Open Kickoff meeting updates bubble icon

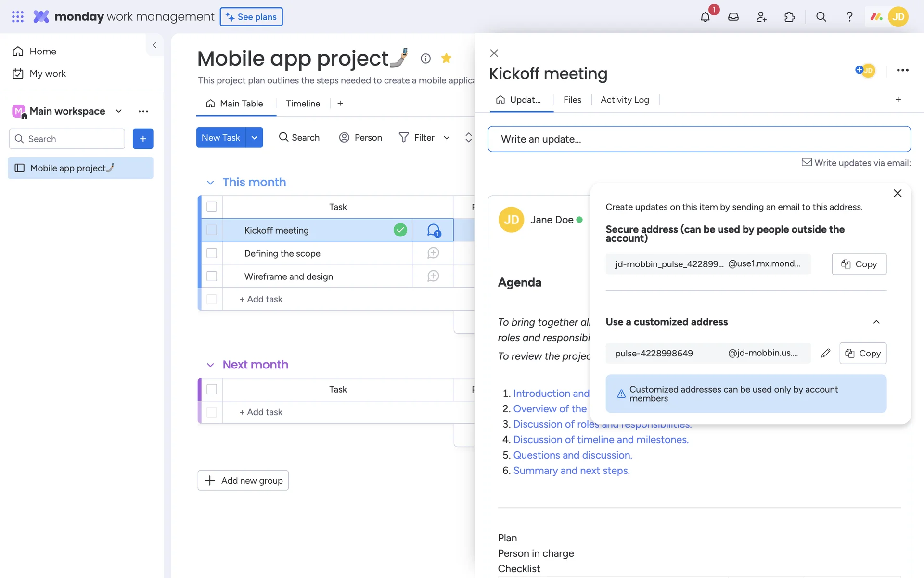(433, 230)
